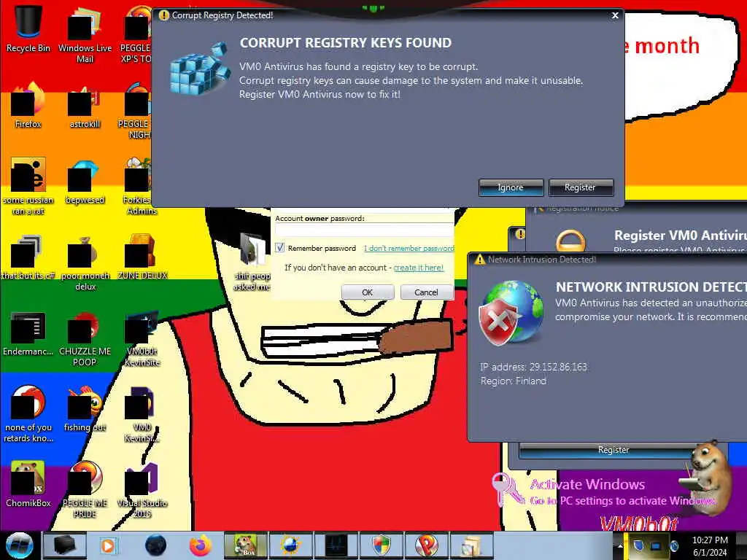
Task: Open PEGGLE ME PRIDE desktop icon
Action: (x=85, y=489)
